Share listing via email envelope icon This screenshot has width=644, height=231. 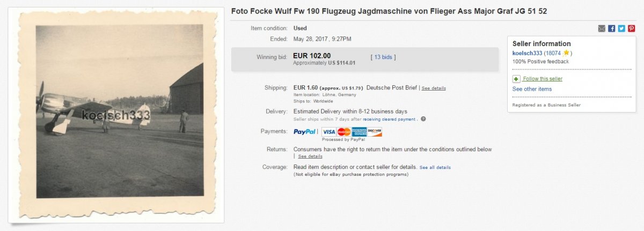[602, 28]
